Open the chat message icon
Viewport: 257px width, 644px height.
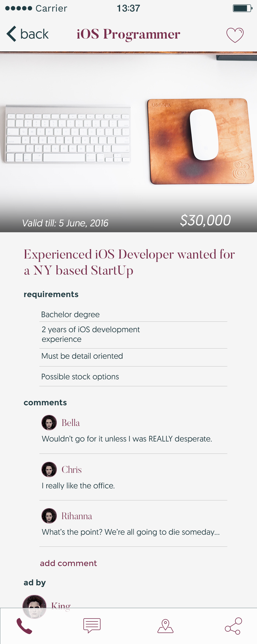92,626
